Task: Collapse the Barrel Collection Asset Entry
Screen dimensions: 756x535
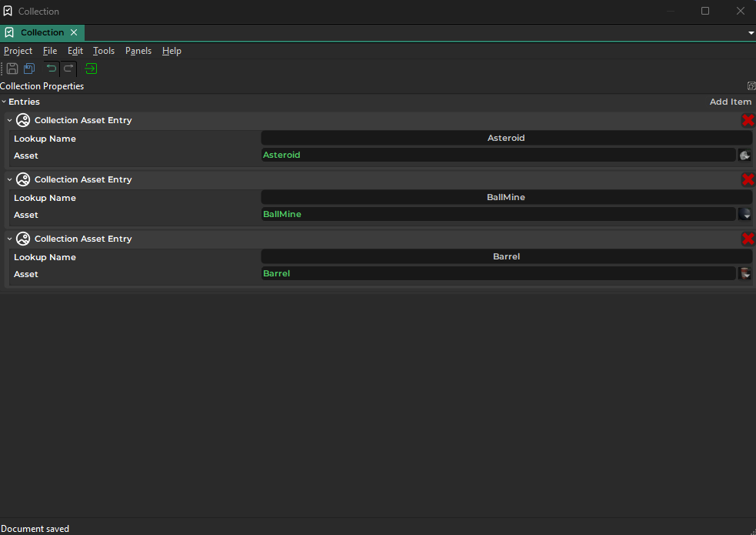Action: (10, 239)
